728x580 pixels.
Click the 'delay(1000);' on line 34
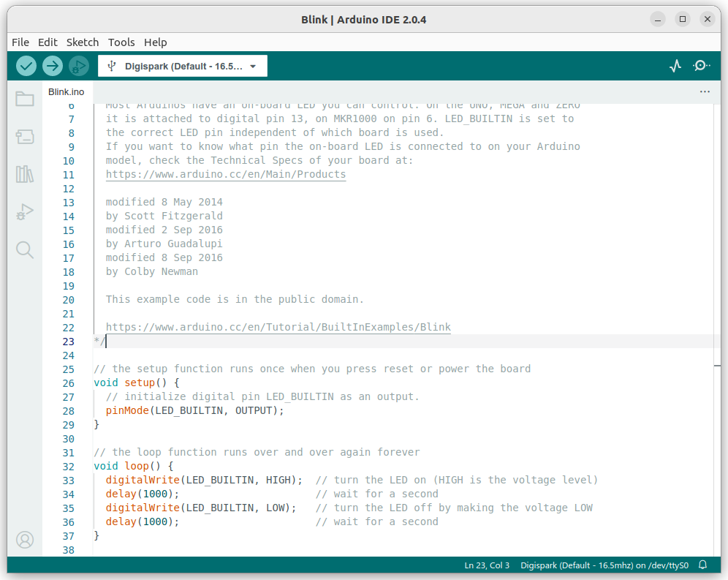(142, 494)
